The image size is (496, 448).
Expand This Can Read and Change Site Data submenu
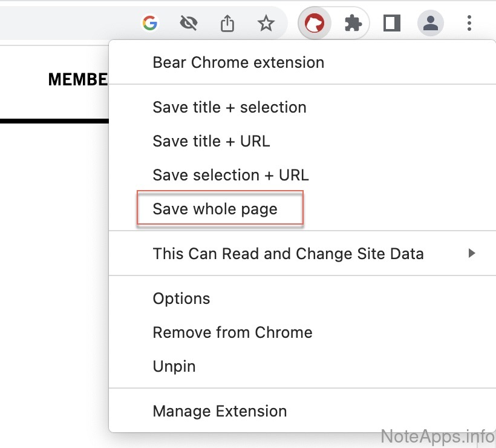coord(289,254)
